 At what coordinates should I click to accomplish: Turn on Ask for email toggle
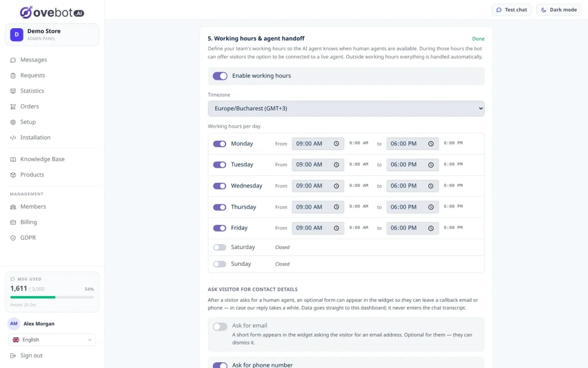(220, 327)
